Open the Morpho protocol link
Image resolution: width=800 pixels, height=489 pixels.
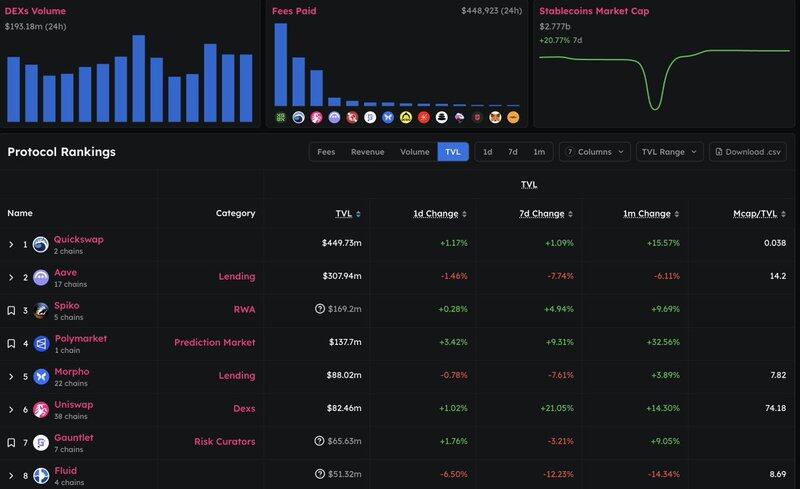pyautogui.click(x=71, y=371)
